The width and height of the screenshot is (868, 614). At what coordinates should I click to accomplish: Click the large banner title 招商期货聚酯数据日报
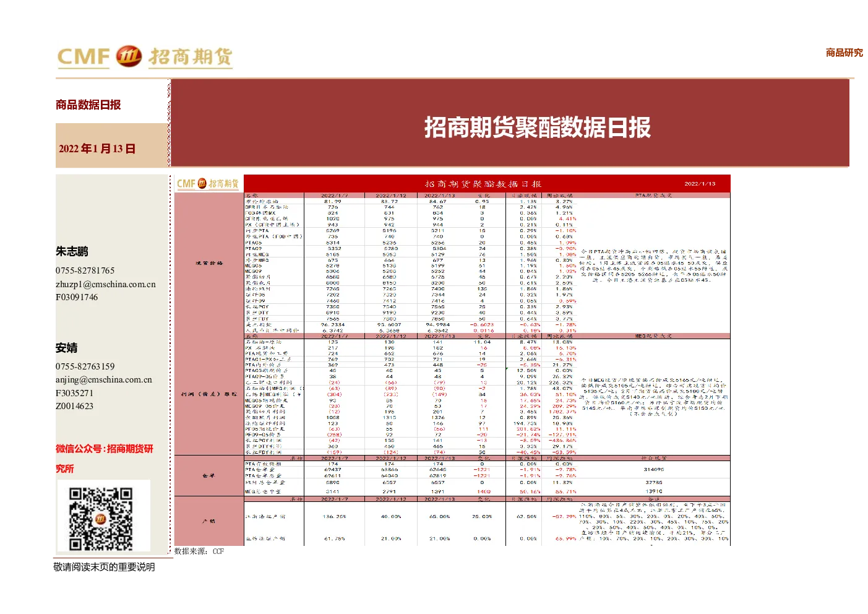point(537,128)
